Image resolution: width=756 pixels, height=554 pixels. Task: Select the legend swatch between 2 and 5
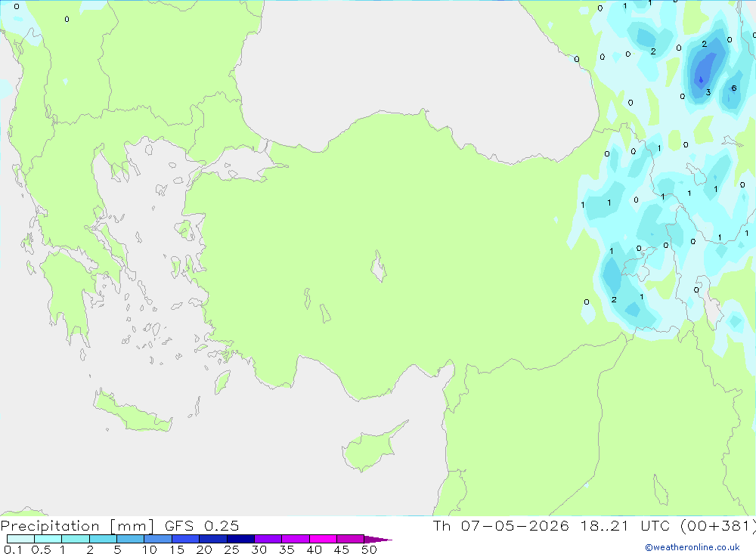pyautogui.click(x=103, y=539)
